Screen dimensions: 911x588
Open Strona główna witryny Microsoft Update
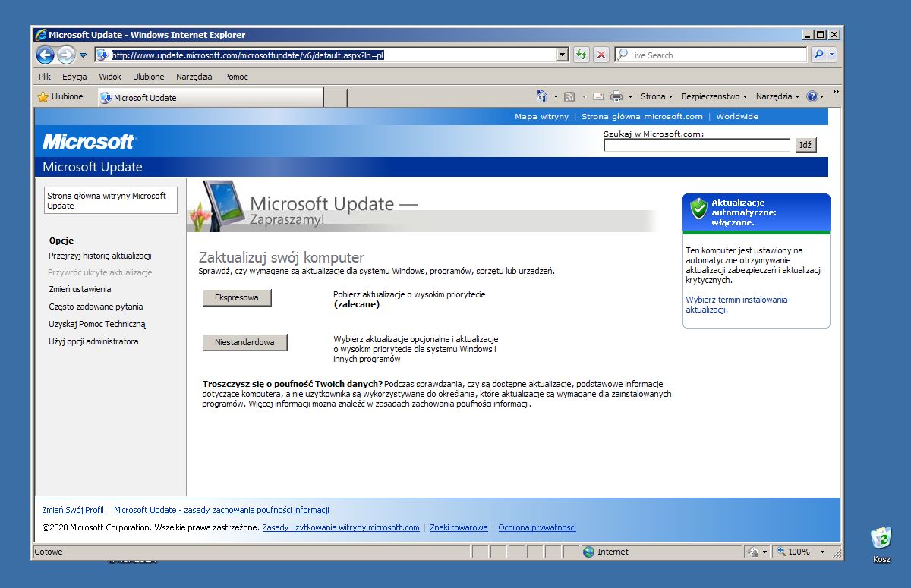pyautogui.click(x=111, y=200)
